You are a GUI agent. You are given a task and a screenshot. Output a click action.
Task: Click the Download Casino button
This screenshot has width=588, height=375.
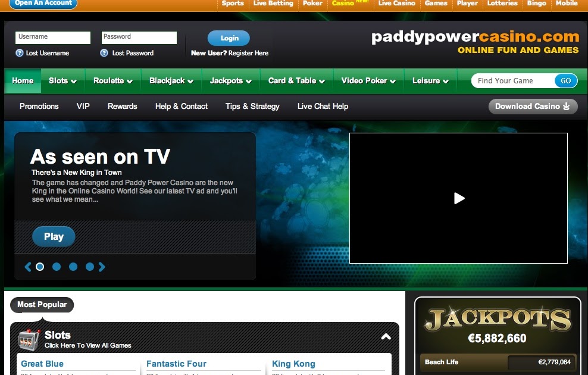tap(533, 107)
